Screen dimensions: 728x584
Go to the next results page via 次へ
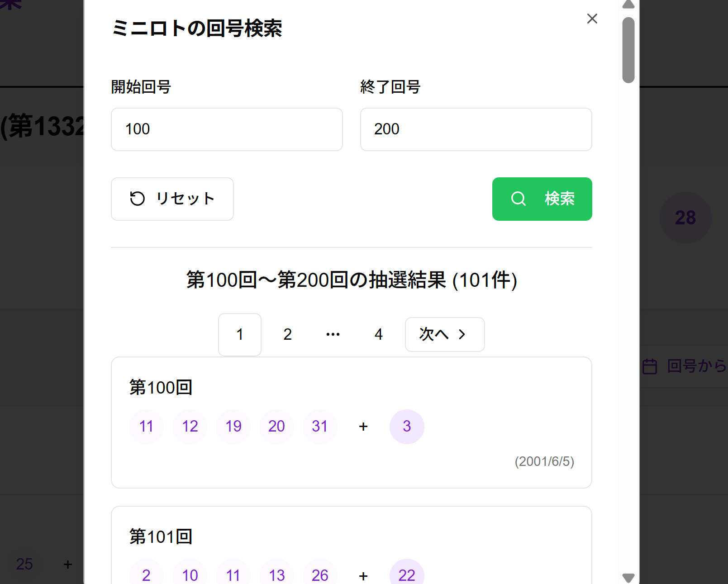(444, 334)
